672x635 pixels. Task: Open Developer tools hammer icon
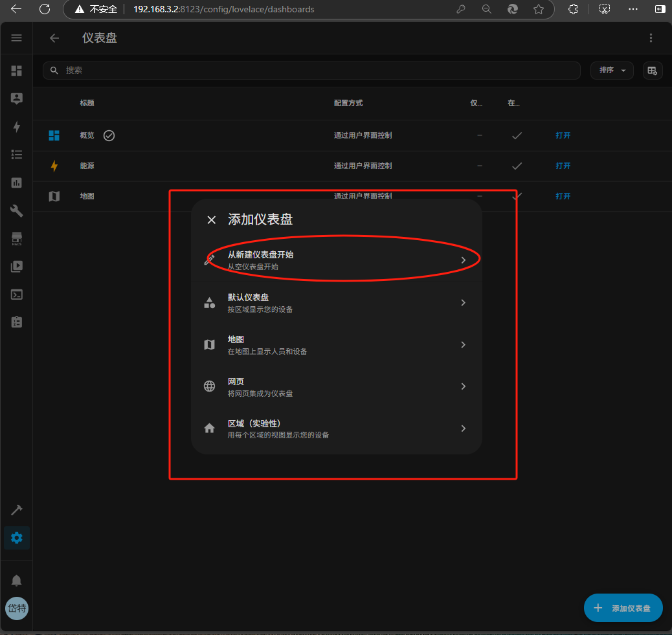(x=17, y=510)
